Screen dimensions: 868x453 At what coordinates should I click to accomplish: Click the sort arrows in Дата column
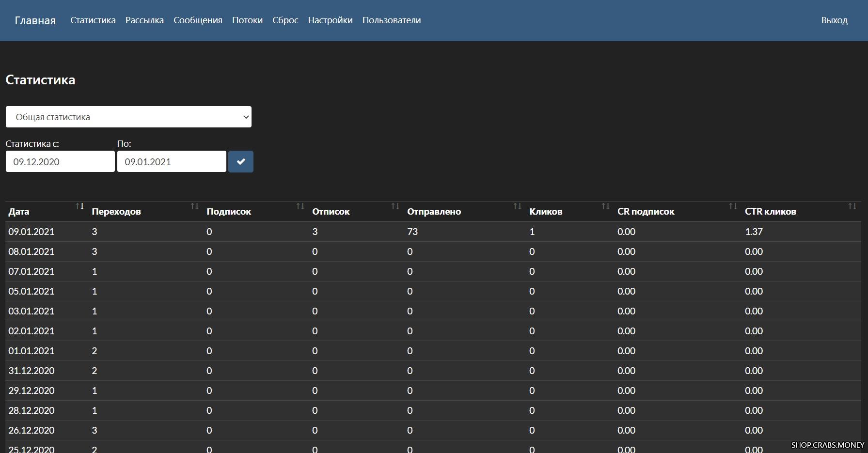[x=80, y=206]
